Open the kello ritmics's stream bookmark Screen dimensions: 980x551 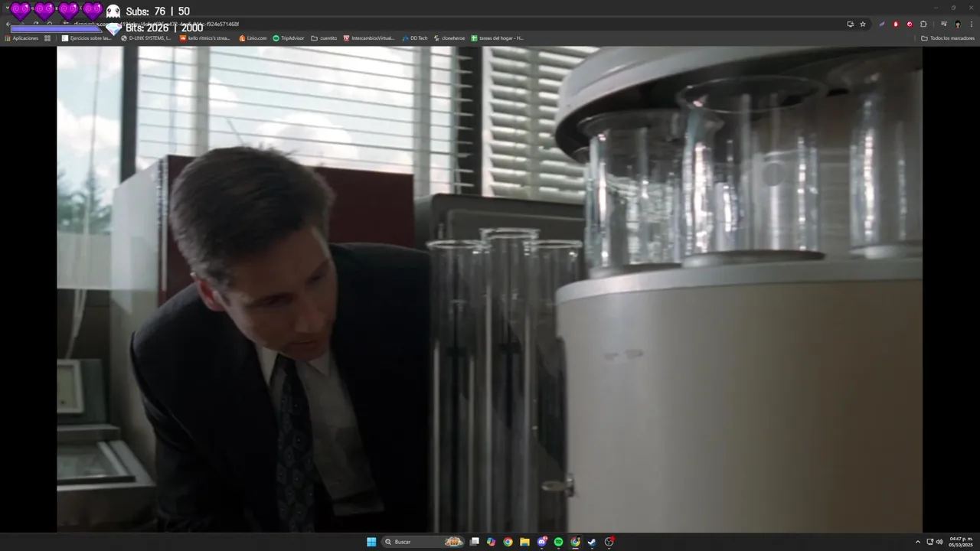(204, 38)
